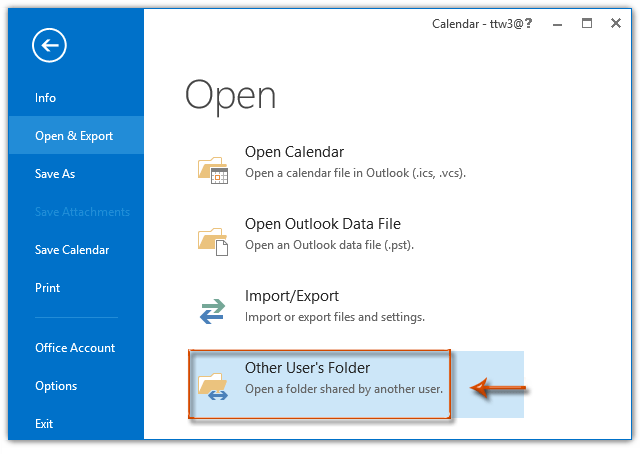Open the Info menu item
This screenshot has width=643, height=454.
pos(46,98)
